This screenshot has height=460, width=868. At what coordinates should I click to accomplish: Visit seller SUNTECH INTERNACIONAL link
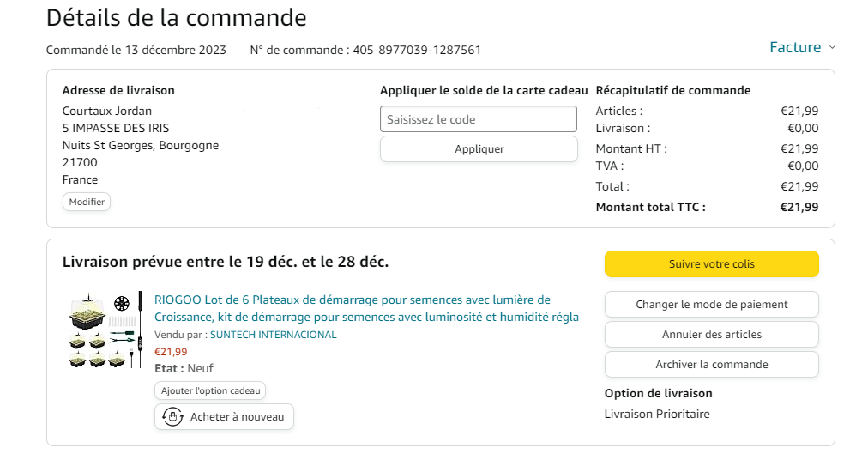(x=273, y=335)
